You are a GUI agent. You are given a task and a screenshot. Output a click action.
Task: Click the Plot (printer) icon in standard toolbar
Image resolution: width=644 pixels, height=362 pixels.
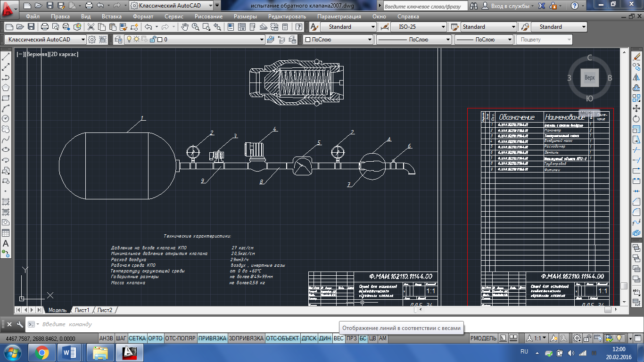point(45,27)
